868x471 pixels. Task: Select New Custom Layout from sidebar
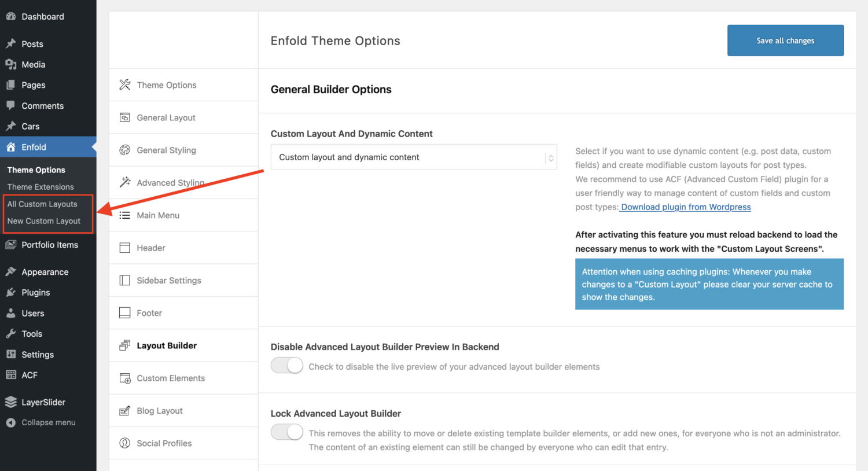click(x=43, y=220)
